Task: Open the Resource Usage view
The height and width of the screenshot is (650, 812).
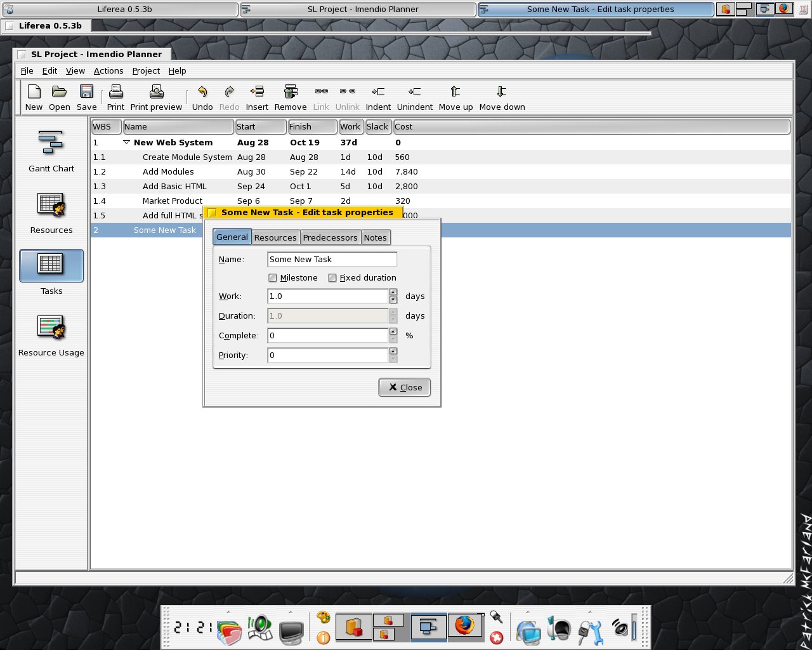Action: click(x=51, y=335)
